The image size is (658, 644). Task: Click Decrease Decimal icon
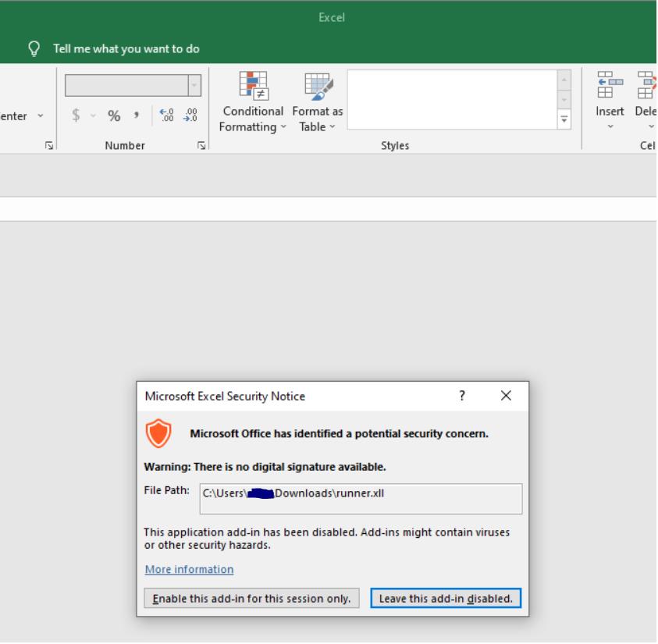coord(188,116)
